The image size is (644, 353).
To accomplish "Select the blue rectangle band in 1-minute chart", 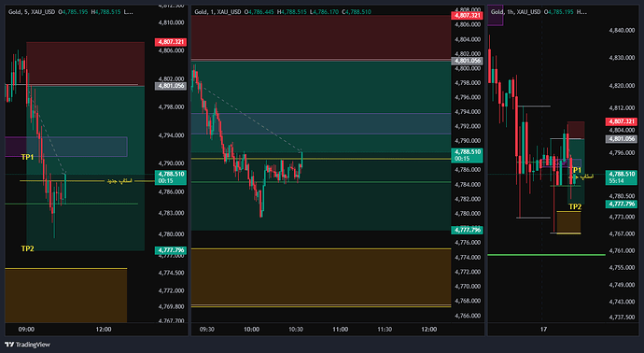I will coord(321,123).
